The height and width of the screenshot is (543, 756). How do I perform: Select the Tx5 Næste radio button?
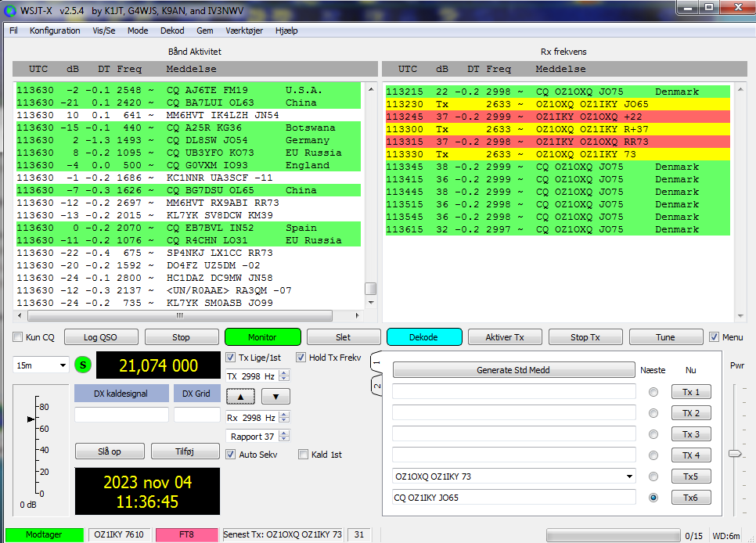(x=653, y=476)
